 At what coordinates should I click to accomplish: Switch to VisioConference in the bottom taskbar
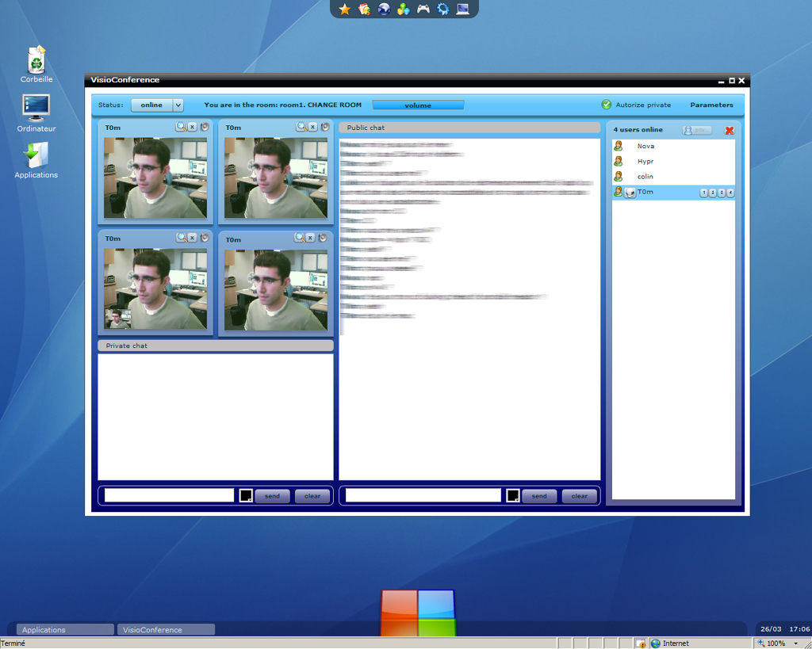click(167, 630)
